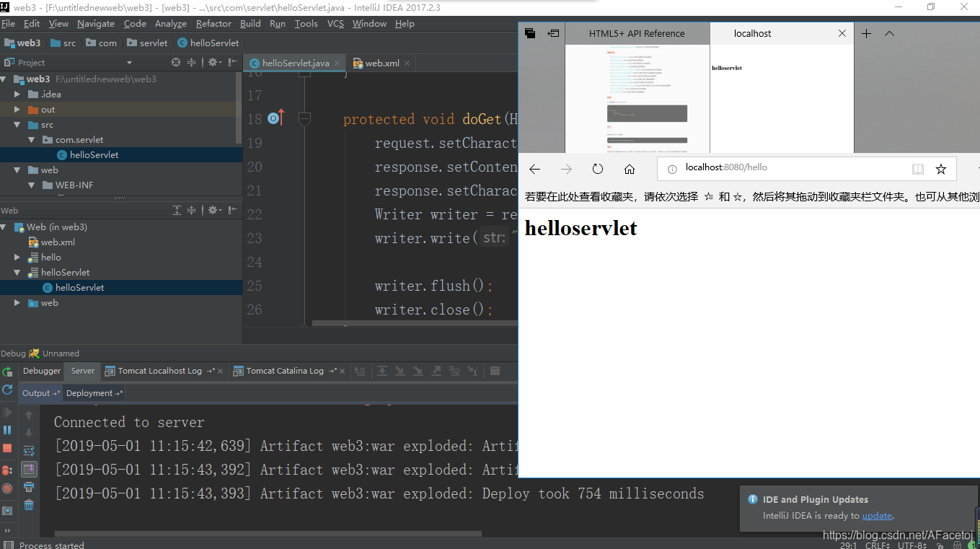Show more debug sidebar icons chevron
The image size is (980, 549).
click(7, 531)
